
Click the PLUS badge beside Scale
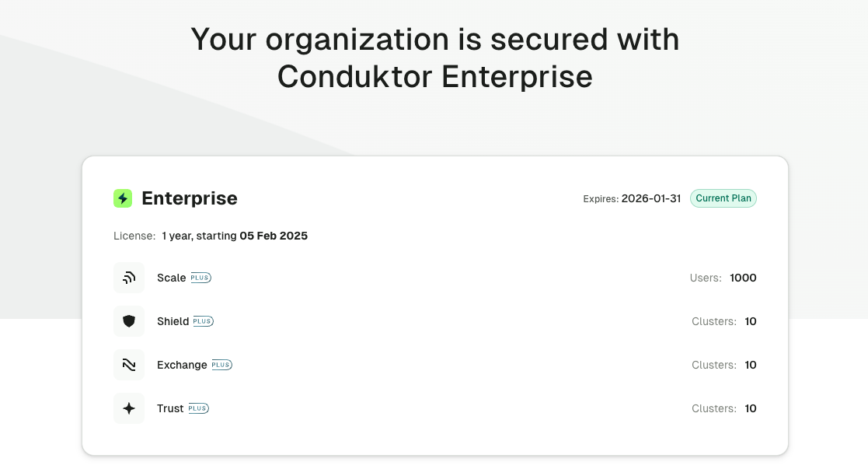[201, 278]
